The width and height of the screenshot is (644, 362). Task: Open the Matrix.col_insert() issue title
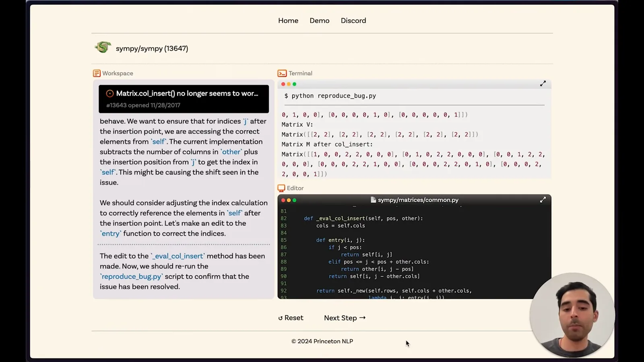(x=187, y=93)
